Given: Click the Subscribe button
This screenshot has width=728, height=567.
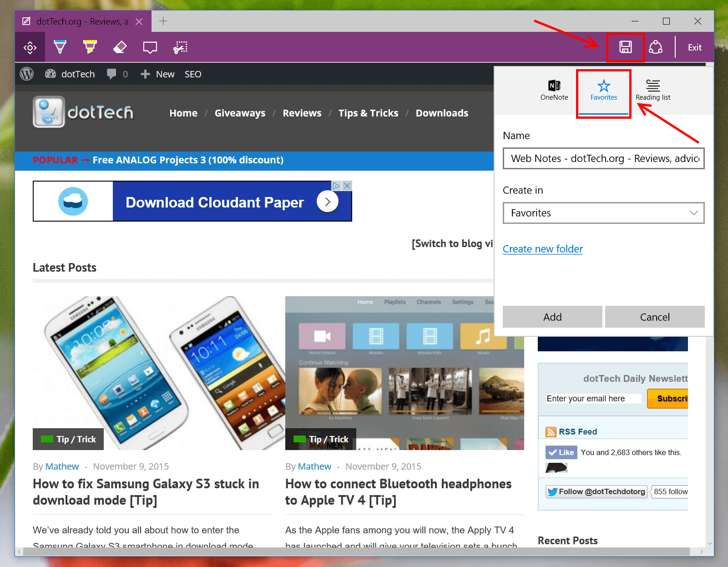Looking at the screenshot, I should pyautogui.click(x=668, y=399).
